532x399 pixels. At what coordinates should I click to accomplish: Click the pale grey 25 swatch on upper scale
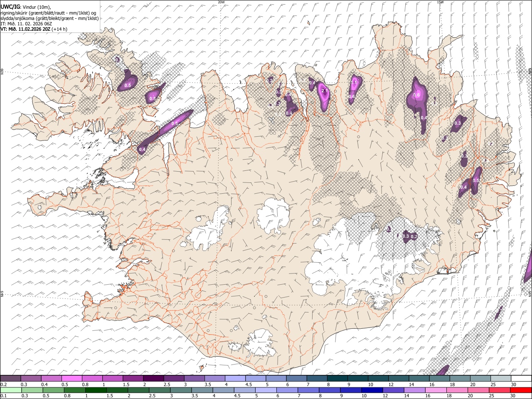(x=500, y=379)
